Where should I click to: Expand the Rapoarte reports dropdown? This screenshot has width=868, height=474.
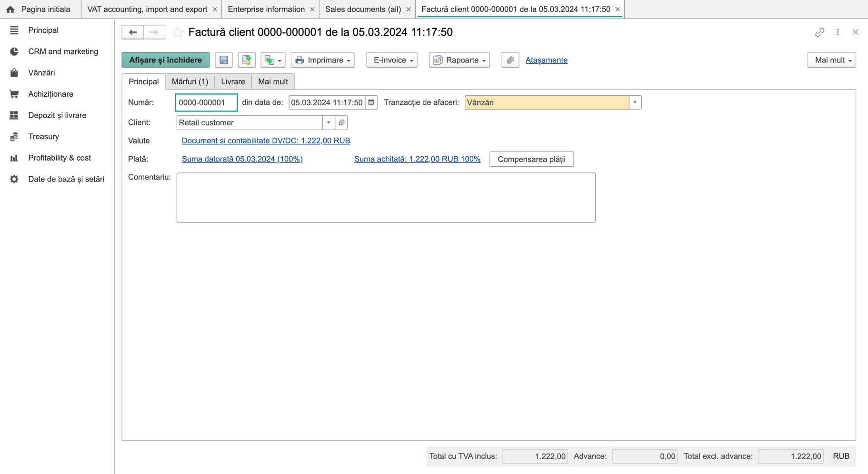[x=459, y=60]
